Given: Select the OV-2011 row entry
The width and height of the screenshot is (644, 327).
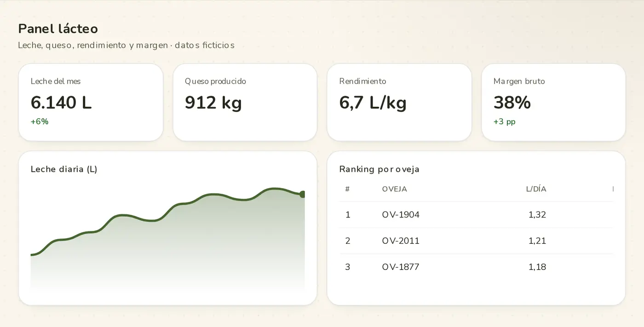Looking at the screenshot, I should [x=401, y=241].
